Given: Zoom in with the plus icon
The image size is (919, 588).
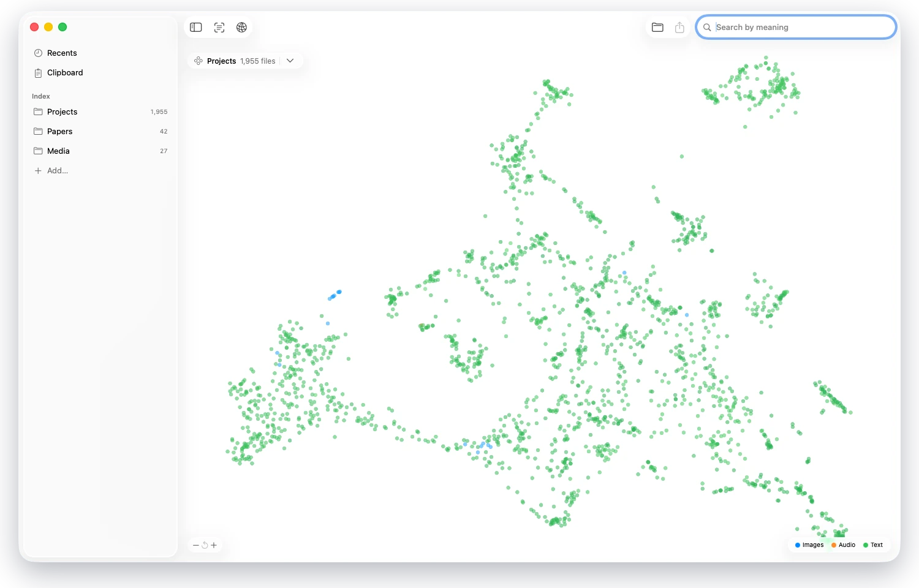Looking at the screenshot, I should coord(214,545).
